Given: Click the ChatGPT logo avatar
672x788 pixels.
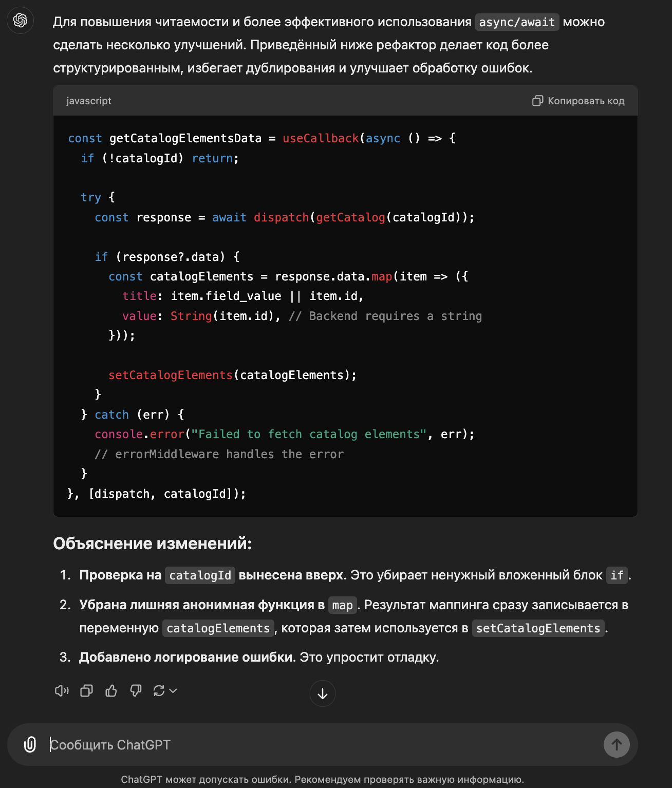Looking at the screenshot, I should (x=21, y=21).
